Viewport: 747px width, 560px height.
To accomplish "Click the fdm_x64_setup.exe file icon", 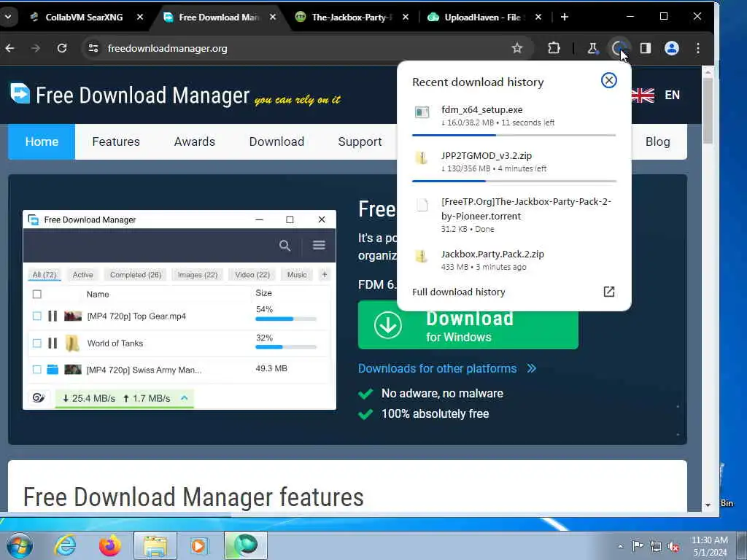I will [x=422, y=112].
